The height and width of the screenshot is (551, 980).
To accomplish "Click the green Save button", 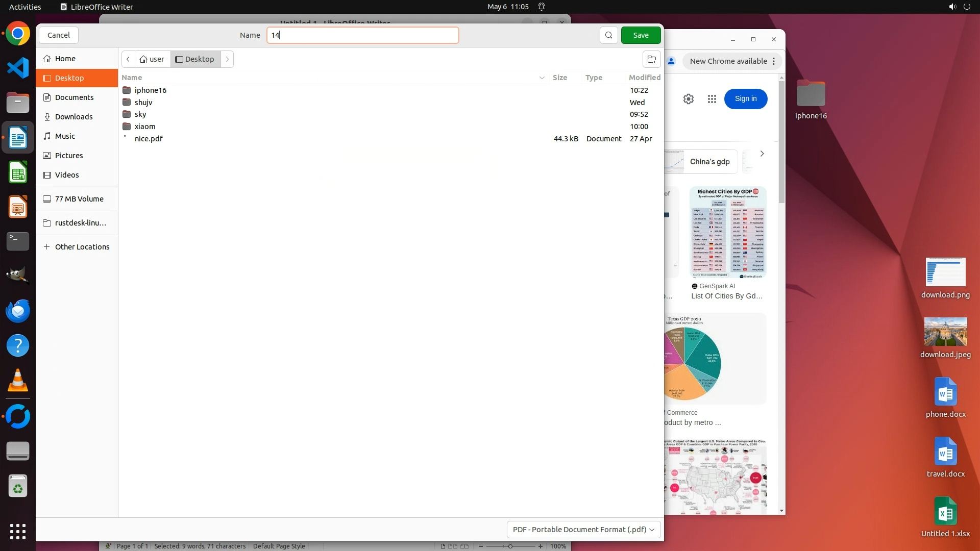I will click(641, 35).
